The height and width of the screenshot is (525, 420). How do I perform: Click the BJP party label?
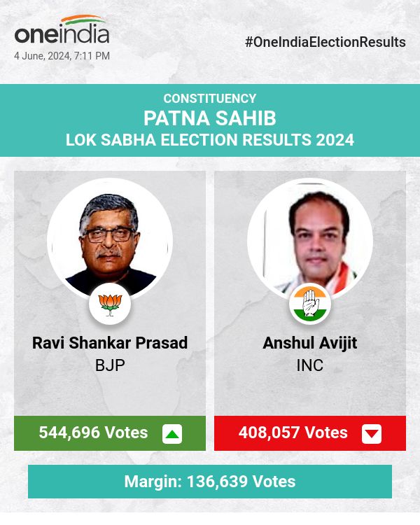(x=110, y=365)
